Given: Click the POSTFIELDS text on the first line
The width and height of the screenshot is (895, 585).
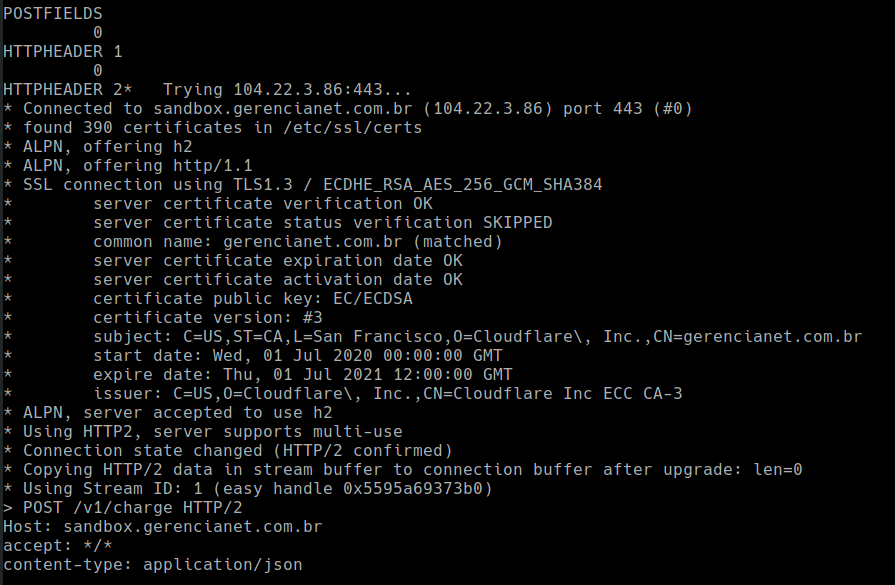Looking at the screenshot, I should tap(53, 13).
